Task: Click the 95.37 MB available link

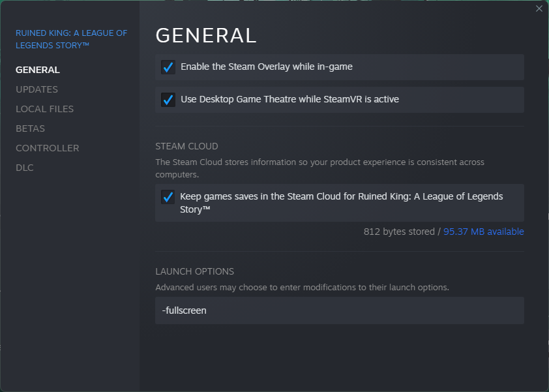Action: (x=483, y=232)
